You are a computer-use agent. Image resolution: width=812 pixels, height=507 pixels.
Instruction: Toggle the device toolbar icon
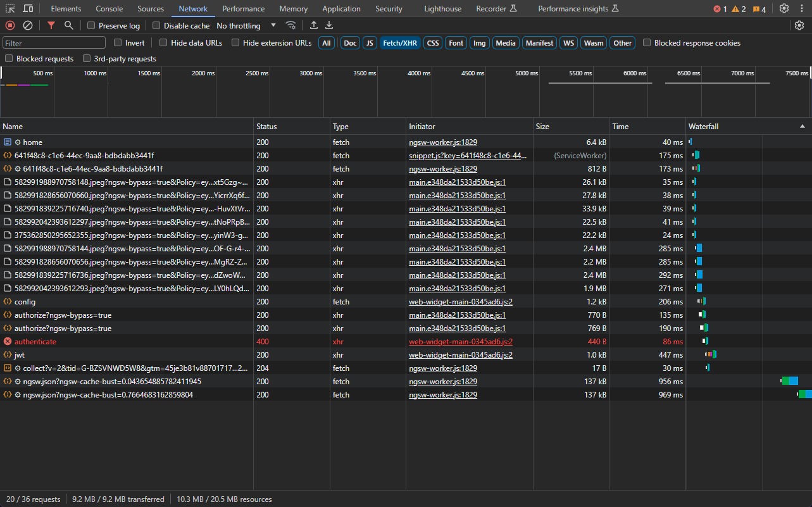click(28, 9)
